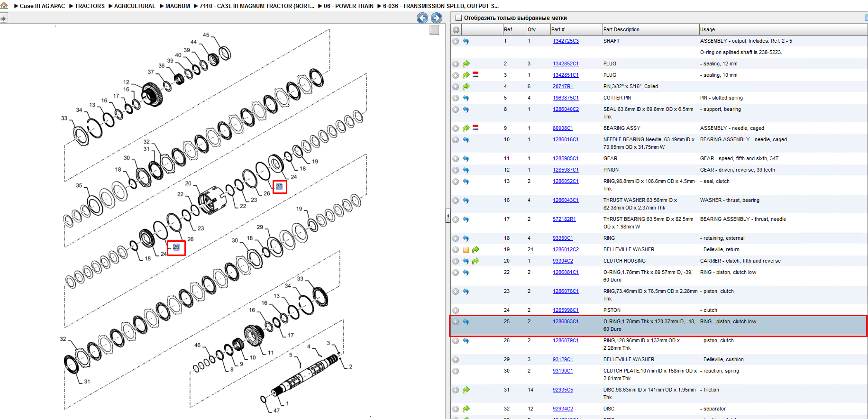The width and height of the screenshot is (868, 419).
Task: Open the 7110 - CASE IH MAGNUM TRACTOR breadcrumb
Action: (257, 6)
